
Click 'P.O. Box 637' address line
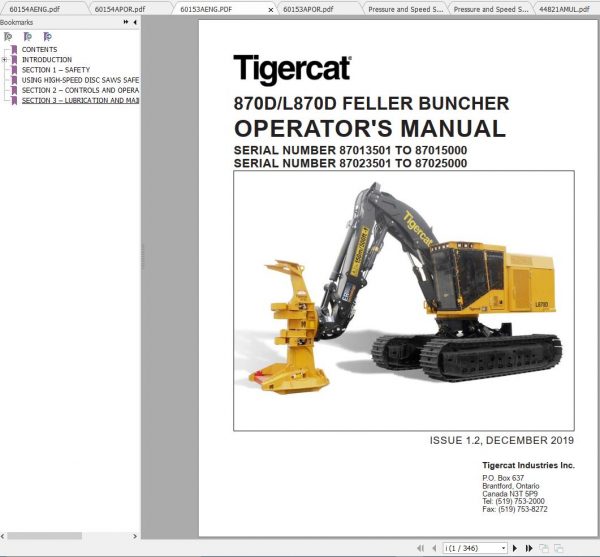pos(503,478)
